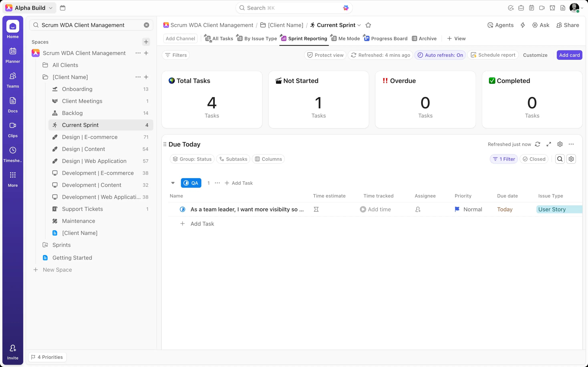Click the Add card button
The height and width of the screenshot is (367, 588).
click(x=569, y=55)
